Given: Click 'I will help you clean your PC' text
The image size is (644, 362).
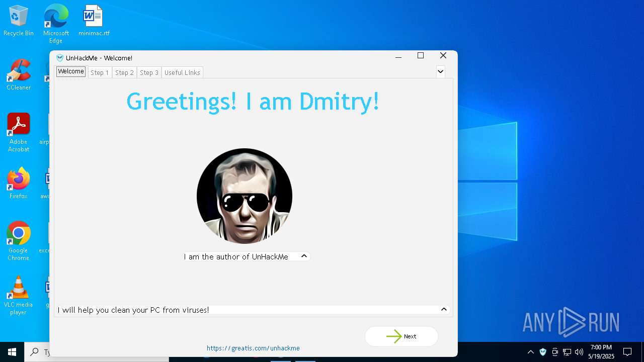Looking at the screenshot, I should pyautogui.click(x=133, y=310).
